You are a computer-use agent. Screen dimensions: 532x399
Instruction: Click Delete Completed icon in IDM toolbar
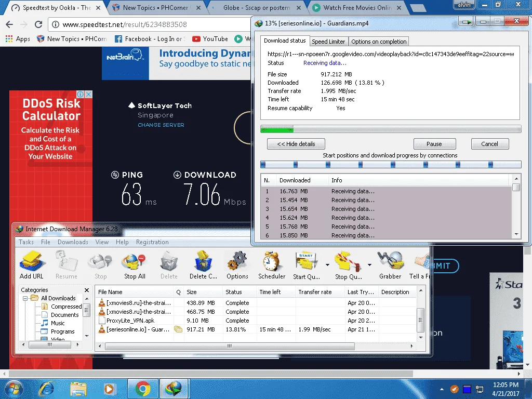pos(203,264)
